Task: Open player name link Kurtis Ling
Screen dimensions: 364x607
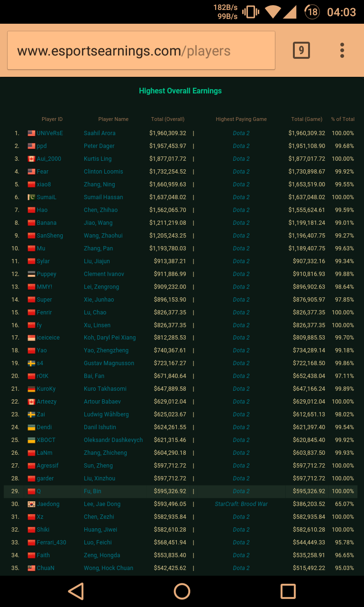Action: click(98, 159)
